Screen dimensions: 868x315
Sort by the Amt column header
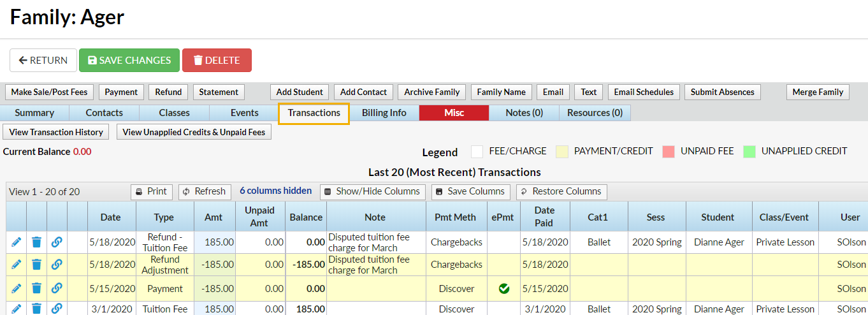point(213,217)
